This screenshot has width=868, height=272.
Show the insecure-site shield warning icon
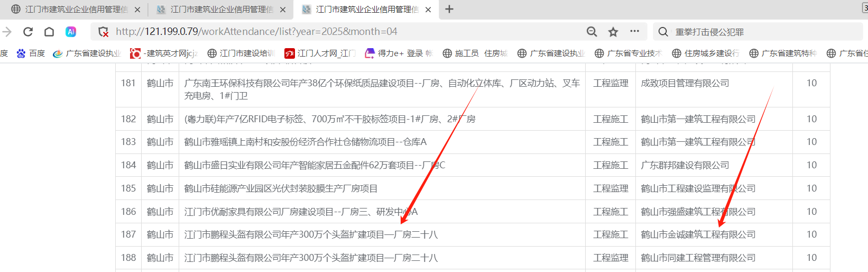(104, 32)
